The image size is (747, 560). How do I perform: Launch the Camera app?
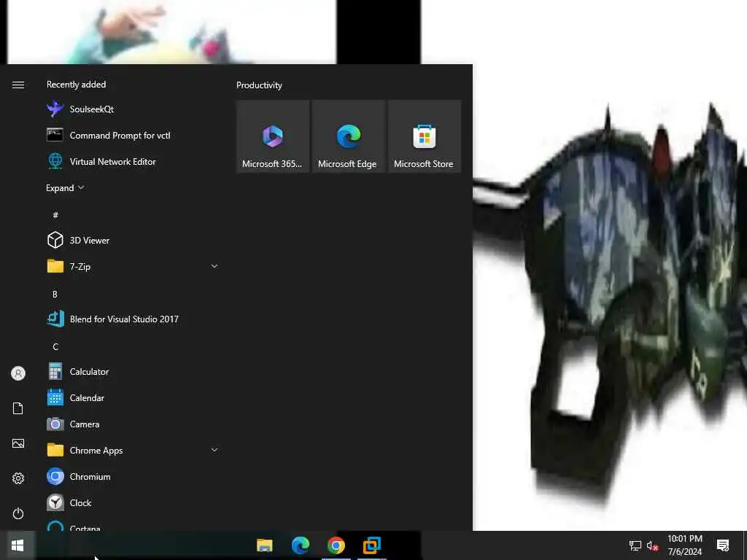tap(133, 424)
